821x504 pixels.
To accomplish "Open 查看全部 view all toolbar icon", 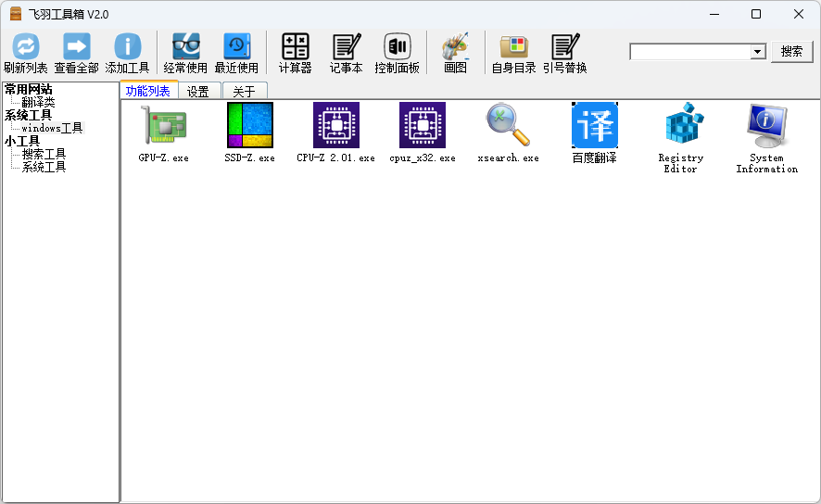I will [76, 47].
